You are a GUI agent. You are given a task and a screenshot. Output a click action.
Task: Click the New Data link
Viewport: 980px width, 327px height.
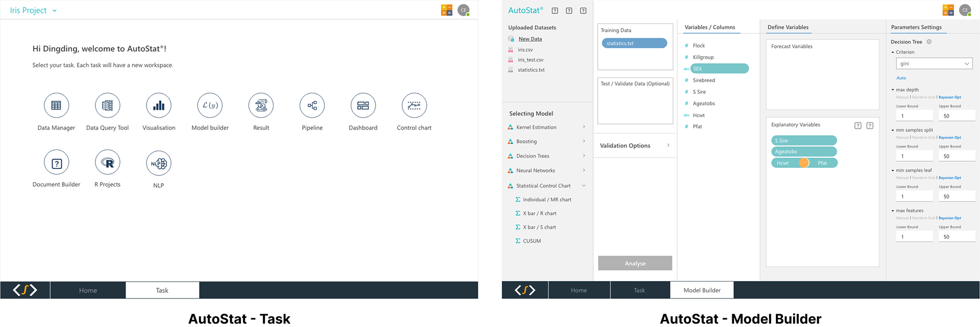(530, 39)
